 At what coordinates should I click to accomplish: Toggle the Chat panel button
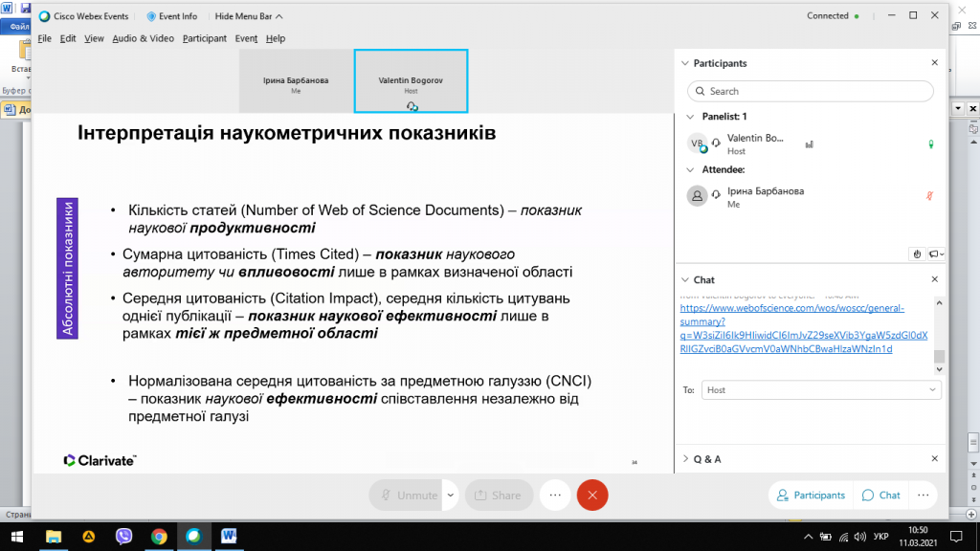(x=880, y=495)
